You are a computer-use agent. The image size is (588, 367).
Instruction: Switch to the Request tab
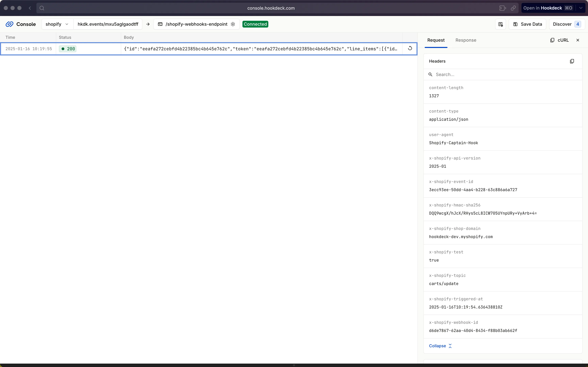pos(436,40)
